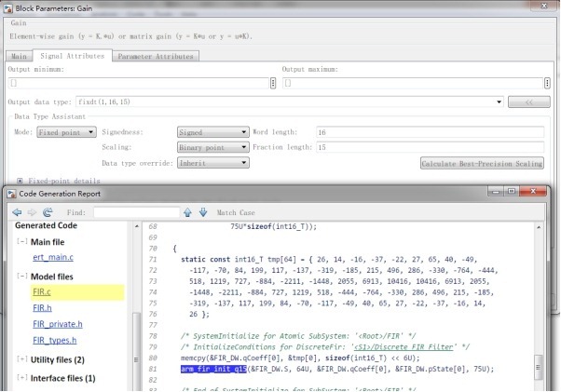Close the Block Parameters Gain dialog

click(x=544, y=6)
